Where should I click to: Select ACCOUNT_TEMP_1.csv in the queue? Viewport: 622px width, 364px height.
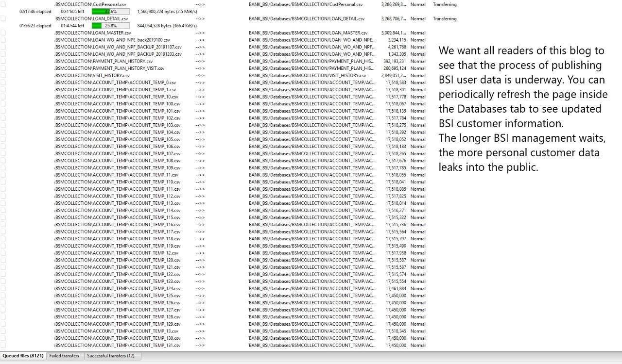click(115, 90)
